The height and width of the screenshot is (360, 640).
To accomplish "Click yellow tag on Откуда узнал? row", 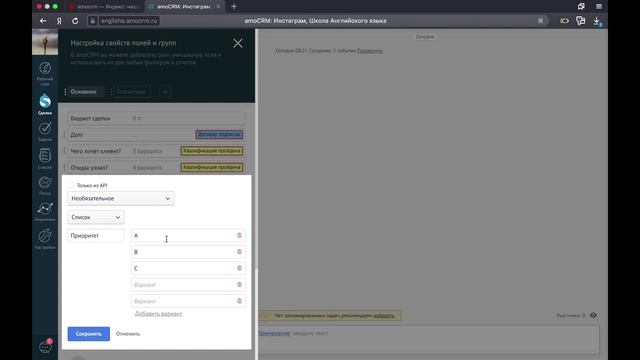I will tap(212, 167).
